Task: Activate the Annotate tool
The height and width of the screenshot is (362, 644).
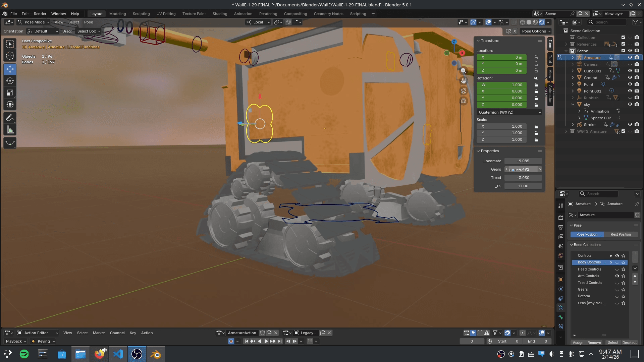Action: pyautogui.click(x=10, y=118)
